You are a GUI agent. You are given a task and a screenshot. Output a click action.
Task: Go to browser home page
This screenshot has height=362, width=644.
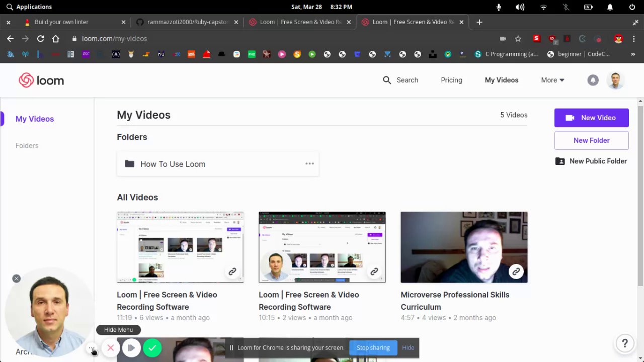click(x=55, y=38)
